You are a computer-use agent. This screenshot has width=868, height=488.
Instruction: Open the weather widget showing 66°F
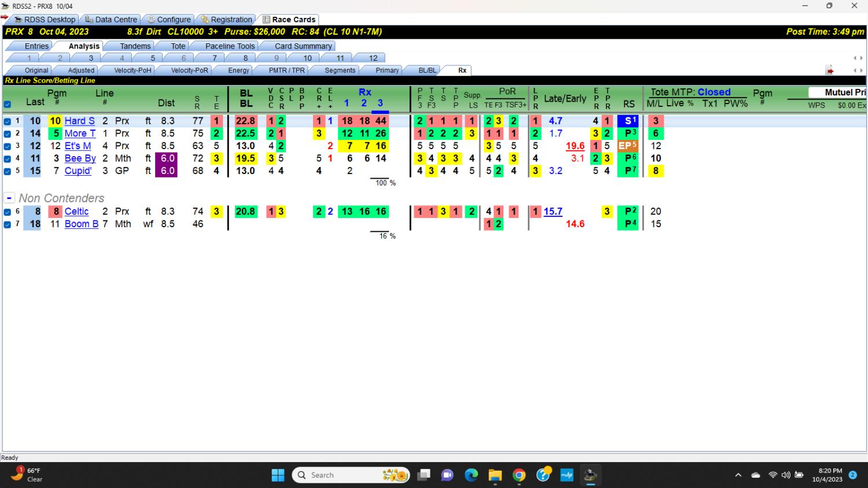point(27,475)
